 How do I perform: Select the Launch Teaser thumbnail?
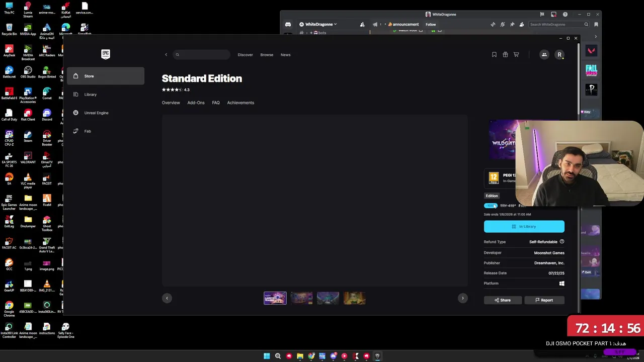[275, 298]
